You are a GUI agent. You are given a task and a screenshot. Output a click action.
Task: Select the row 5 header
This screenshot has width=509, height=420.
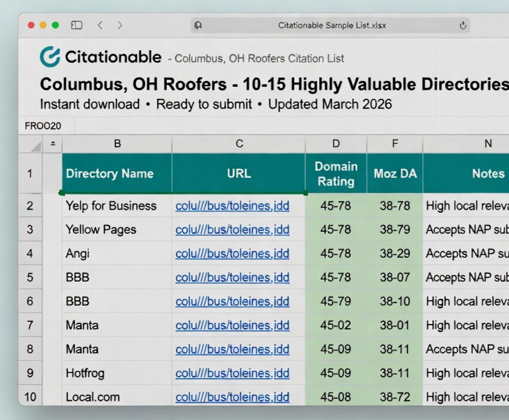pos(30,277)
